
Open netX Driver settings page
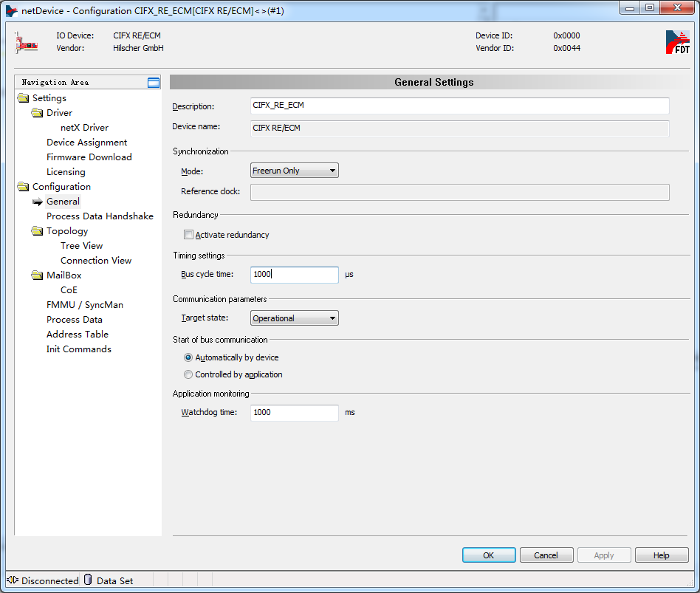pos(84,127)
